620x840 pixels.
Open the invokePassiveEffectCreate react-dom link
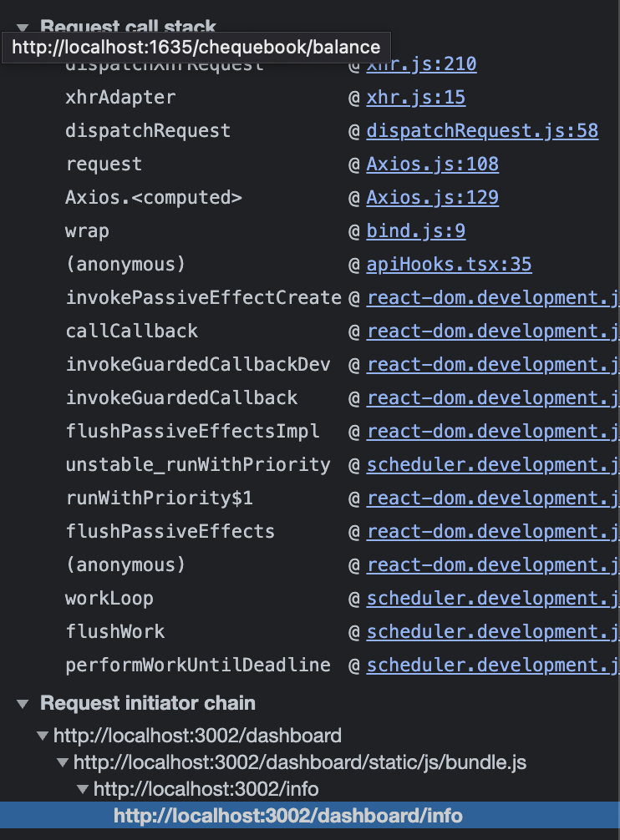[x=493, y=298]
